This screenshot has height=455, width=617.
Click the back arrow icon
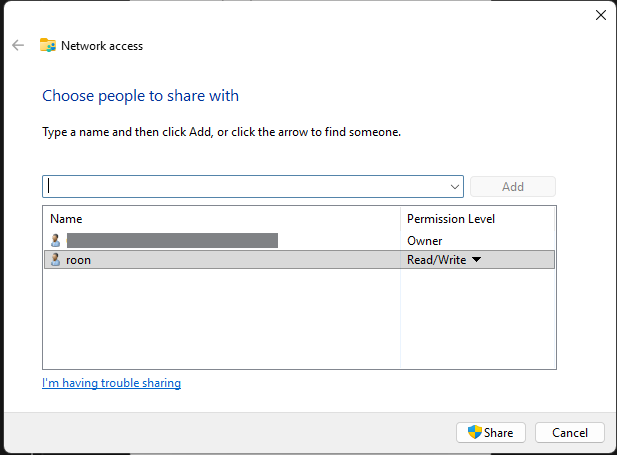pos(18,45)
